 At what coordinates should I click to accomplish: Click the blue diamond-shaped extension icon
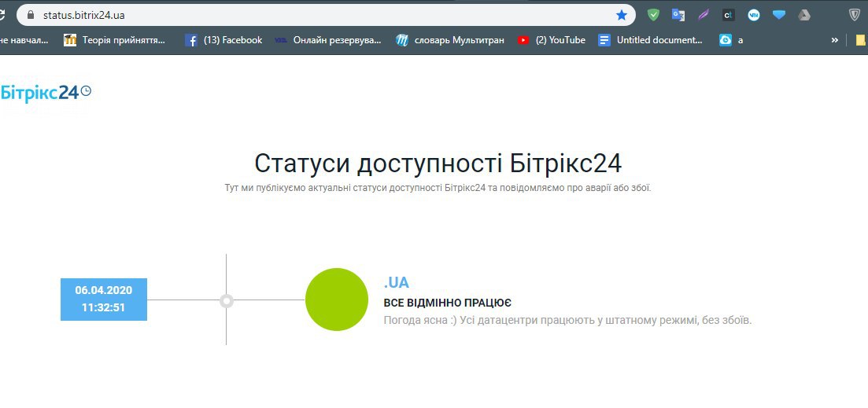click(779, 15)
